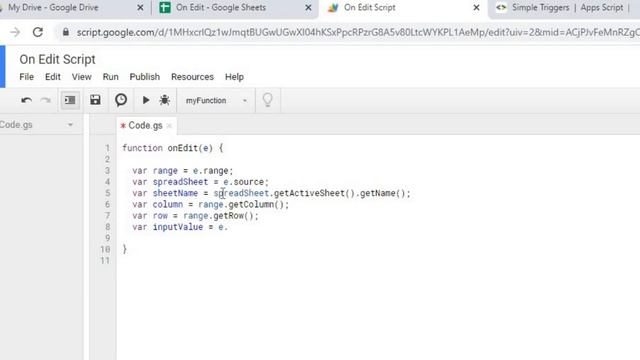640x360 pixels.
Task: Open the Help menu
Action: click(x=234, y=77)
